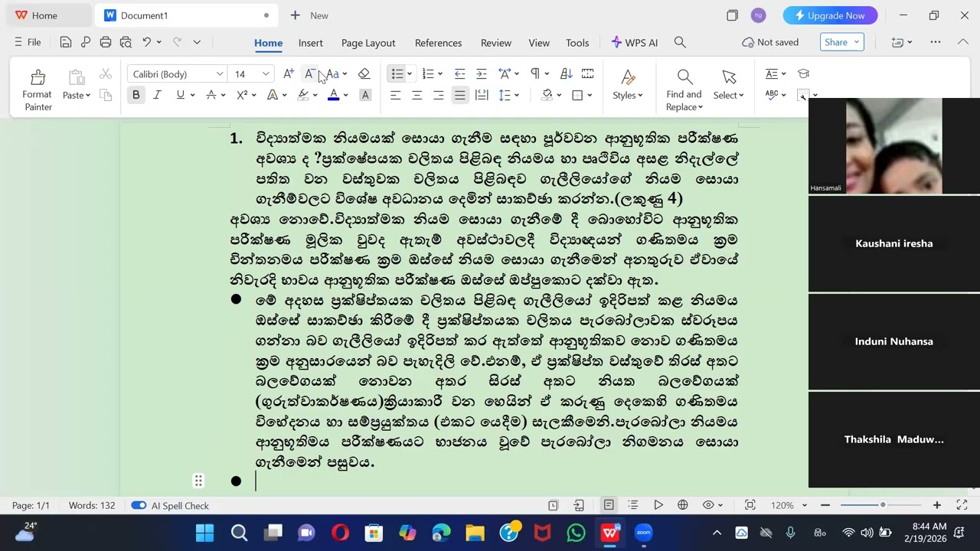Screen dimensions: 980x551
Task: Click the Print Preview icon
Action: [126, 42]
